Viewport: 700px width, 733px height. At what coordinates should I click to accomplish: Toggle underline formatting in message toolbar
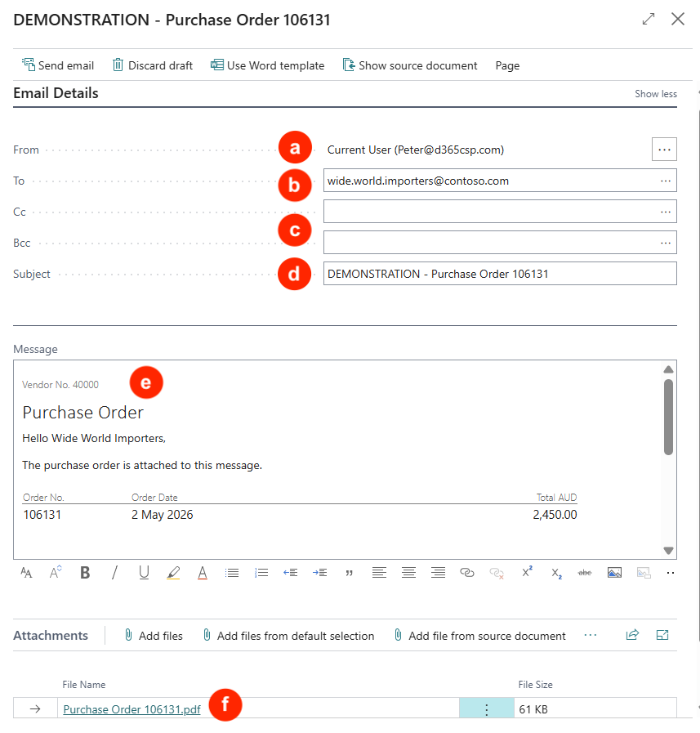(144, 573)
